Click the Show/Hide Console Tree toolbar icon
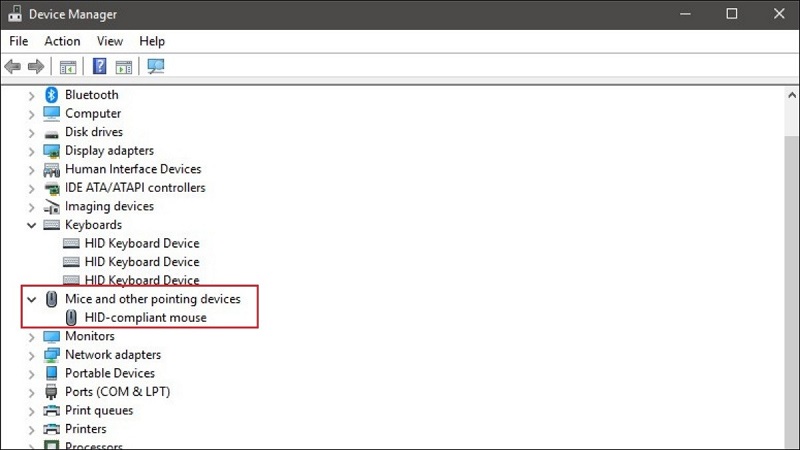 pyautogui.click(x=68, y=67)
